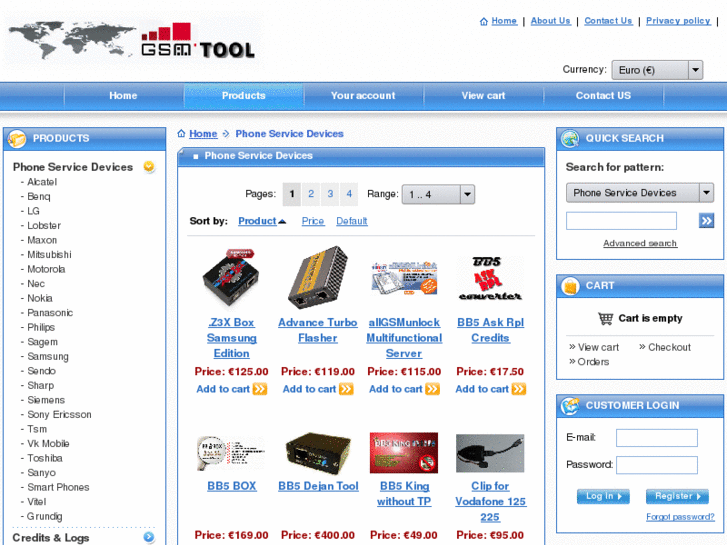The height and width of the screenshot is (545, 727).
Task: Select the Alcatel category in sidebar
Action: [42, 182]
